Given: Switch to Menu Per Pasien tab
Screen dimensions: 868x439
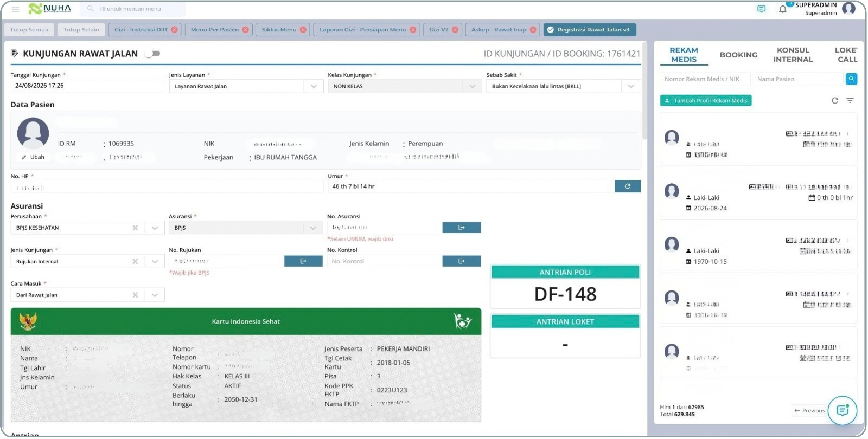Looking at the screenshot, I should 215,30.
